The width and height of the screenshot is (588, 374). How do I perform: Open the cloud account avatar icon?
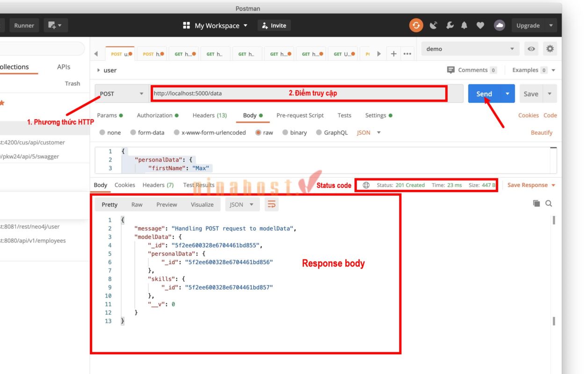tap(500, 25)
